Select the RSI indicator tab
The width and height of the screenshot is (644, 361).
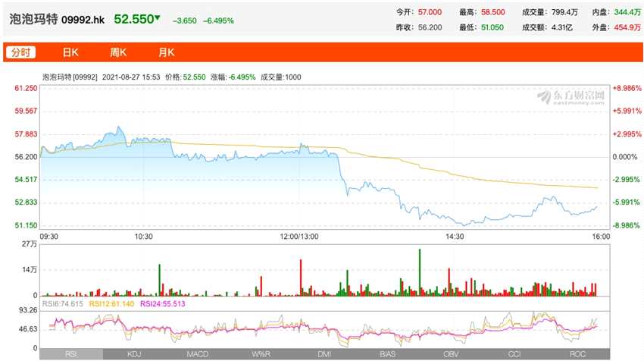(x=71, y=354)
